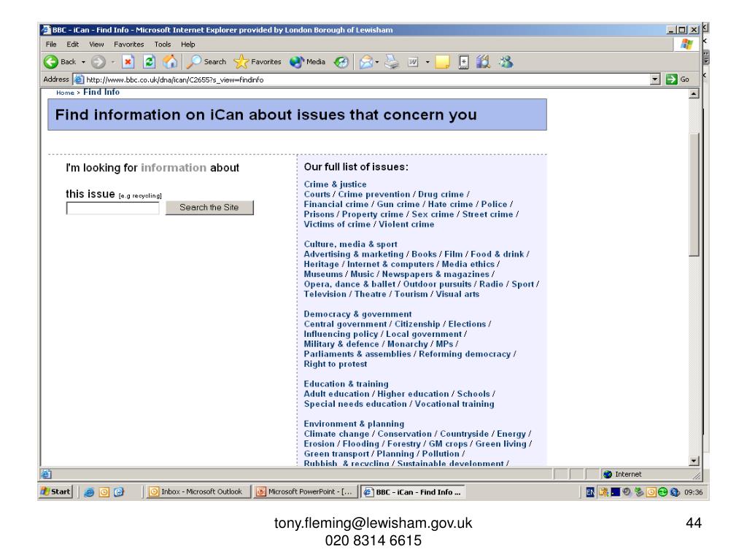Click the Internet Explorer quick launch icon
This screenshot has width=747, height=560.
(x=88, y=492)
